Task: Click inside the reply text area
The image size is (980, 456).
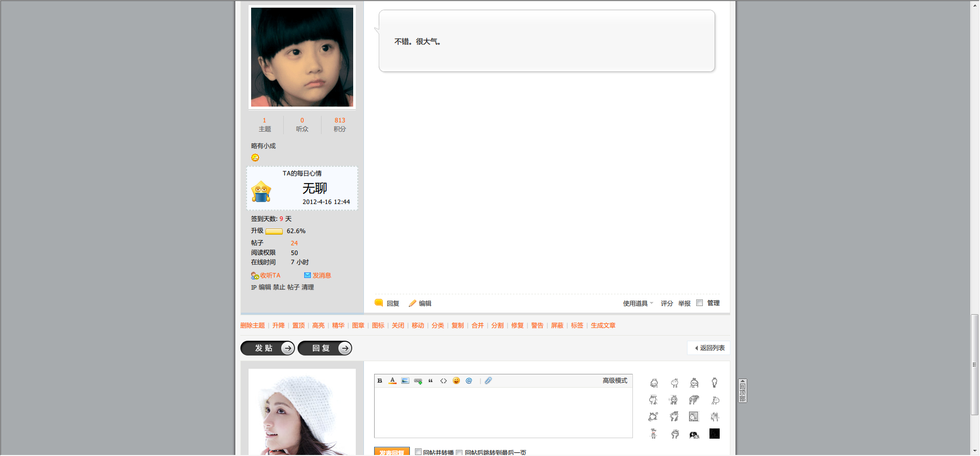Action: pyautogui.click(x=503, y=413)
